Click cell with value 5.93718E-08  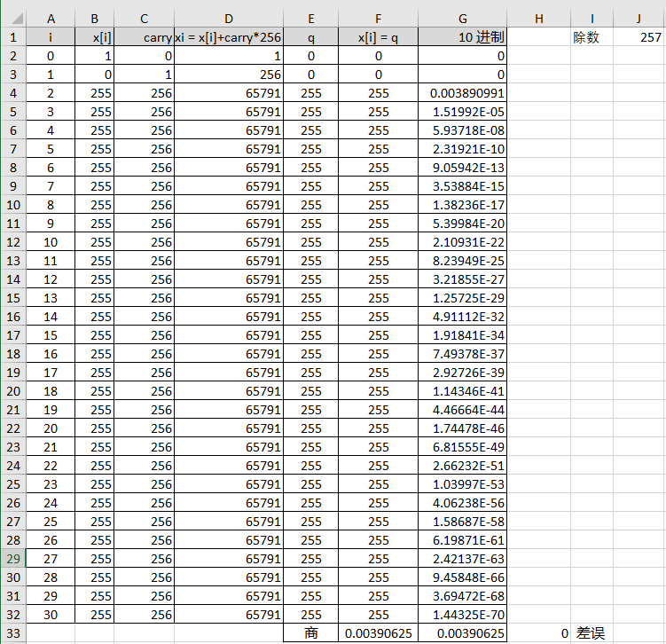pos(463,130)
